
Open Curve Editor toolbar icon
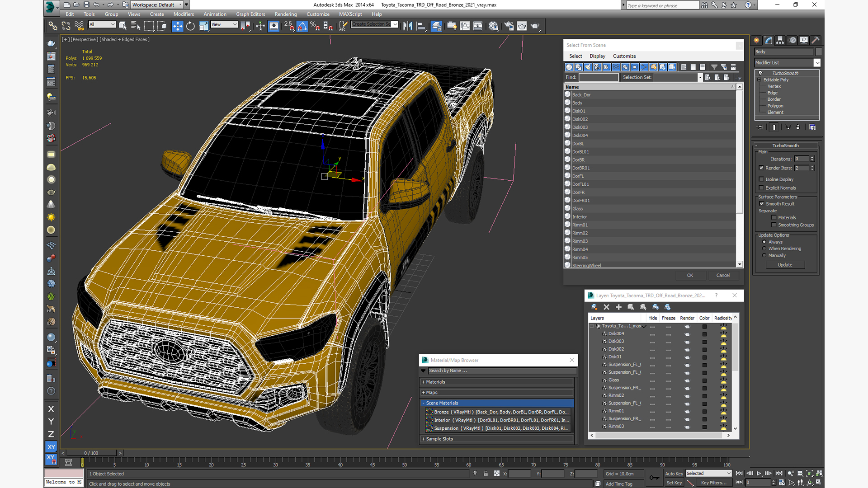coord(465,26)
